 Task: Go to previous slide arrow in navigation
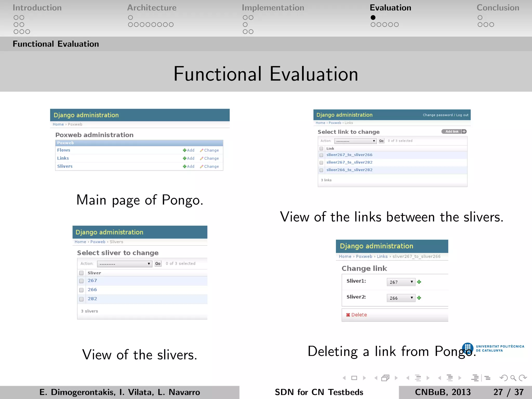point(344,378)
